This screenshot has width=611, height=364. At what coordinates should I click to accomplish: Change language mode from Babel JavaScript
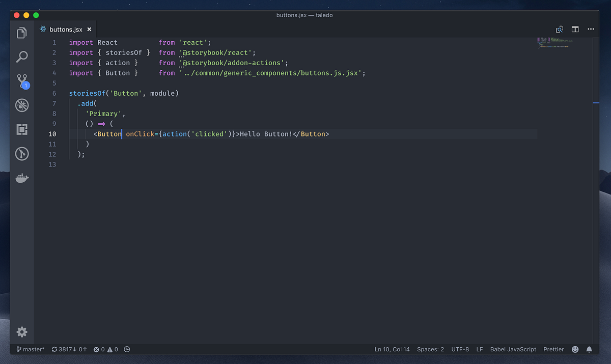pyautogui.click(x=513, y=349)
